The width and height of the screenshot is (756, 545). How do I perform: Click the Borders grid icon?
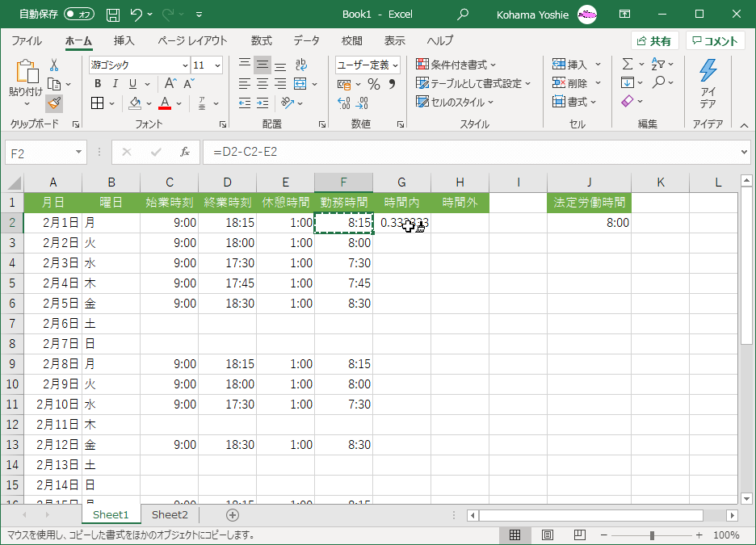click(98, 103)
